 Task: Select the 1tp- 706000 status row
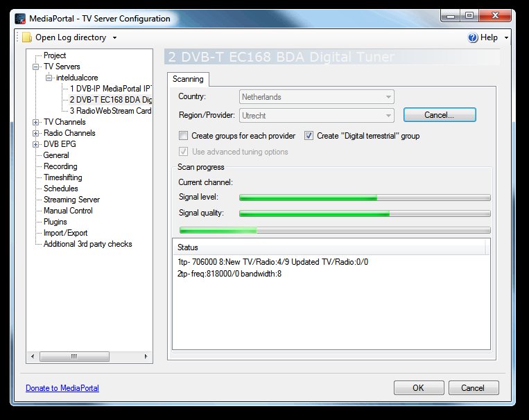click(x=272, y=262)
